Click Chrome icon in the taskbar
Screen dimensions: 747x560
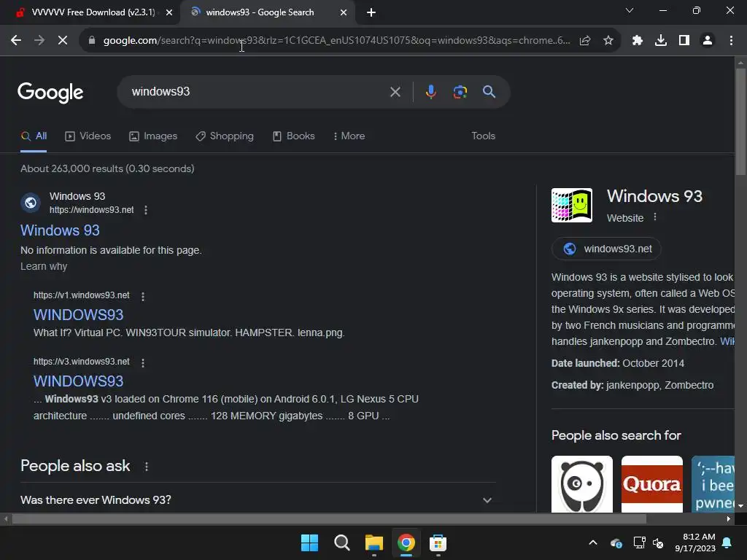(406, 542)
